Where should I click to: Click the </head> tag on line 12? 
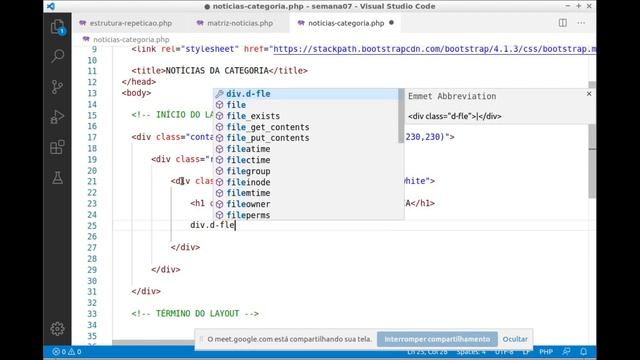click(139, 82)
